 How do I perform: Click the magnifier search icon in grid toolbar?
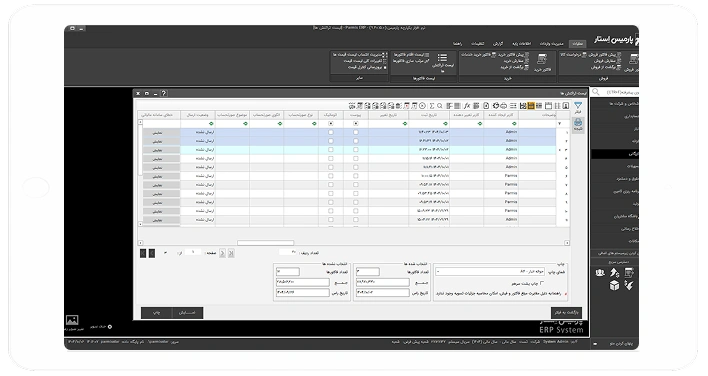click(x=439, y=106)
